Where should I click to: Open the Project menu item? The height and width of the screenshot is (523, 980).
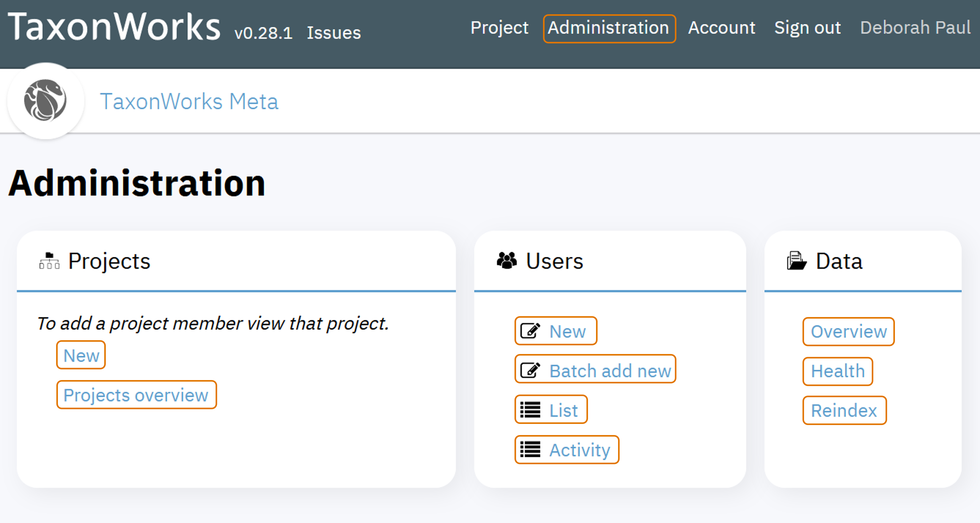(499, 28)
